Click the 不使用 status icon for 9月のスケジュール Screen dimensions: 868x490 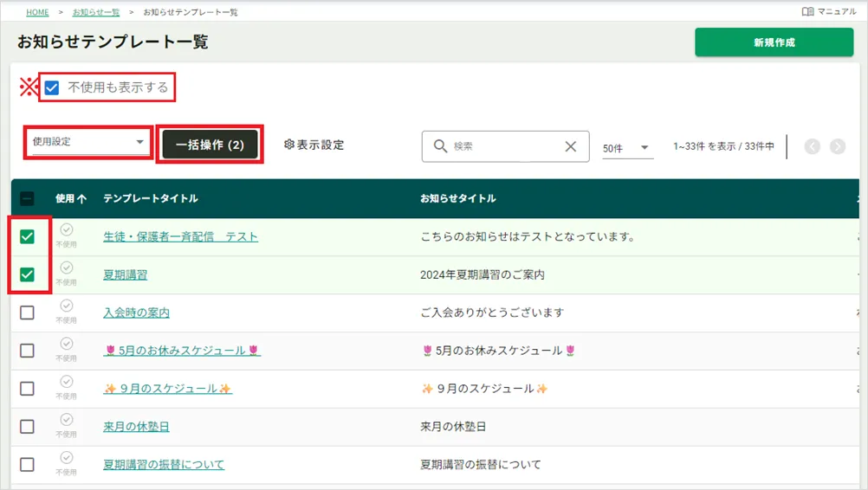[x=67, y=382]
